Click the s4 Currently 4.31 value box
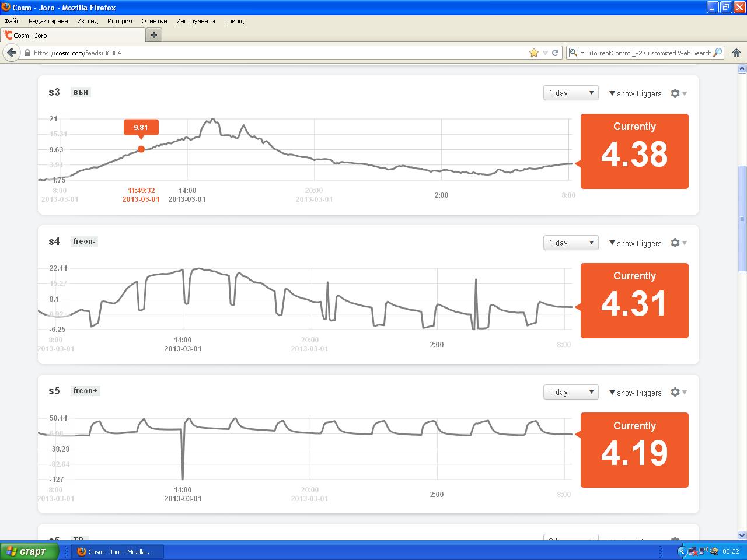The width and height of the screenshot is (747, 560). 634,300
